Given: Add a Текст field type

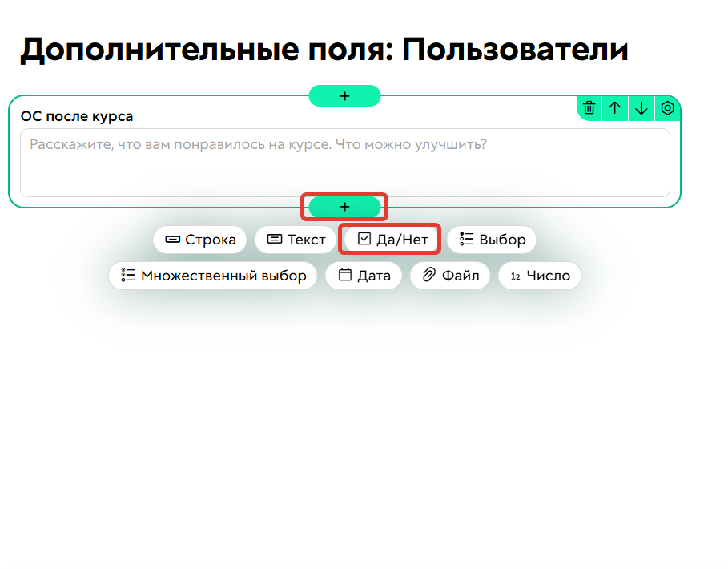Looking at the screenshot, I should pos(295,239).
